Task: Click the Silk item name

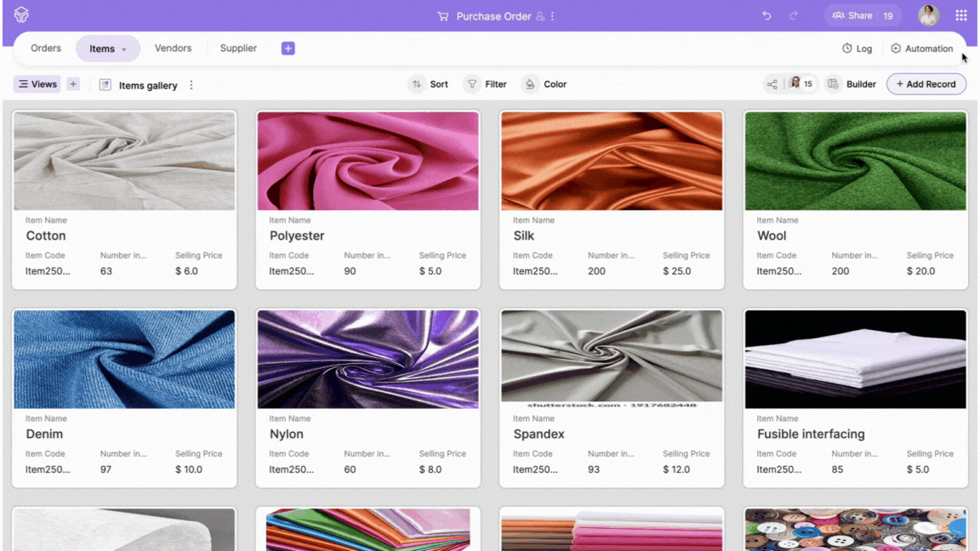Action: [x=524, y=236]
